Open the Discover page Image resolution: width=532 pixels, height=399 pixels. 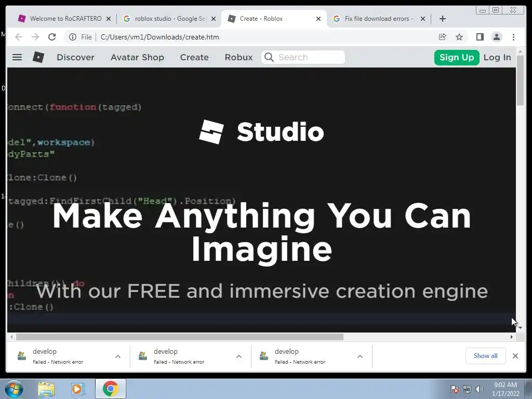point(75,57)
